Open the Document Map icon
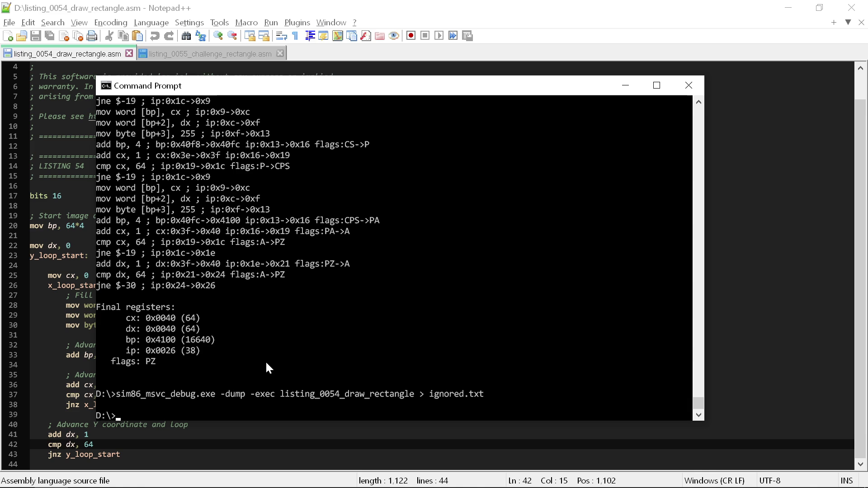The image size is (868, 488). pyautogui.click(x=338, y=36)
